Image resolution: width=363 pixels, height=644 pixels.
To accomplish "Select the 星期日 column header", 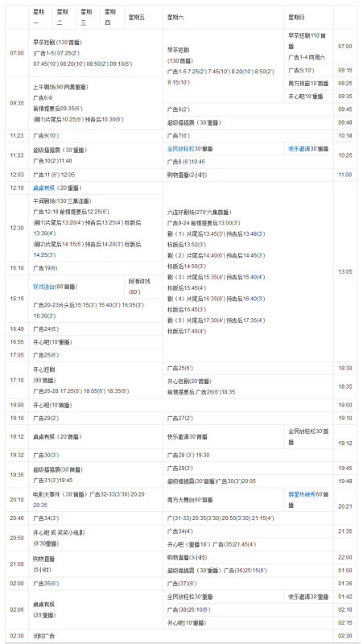I will (308, 17).
